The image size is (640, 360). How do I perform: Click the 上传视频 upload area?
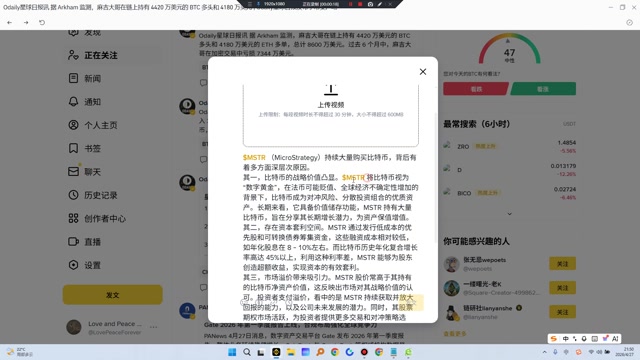coord(331,116)
